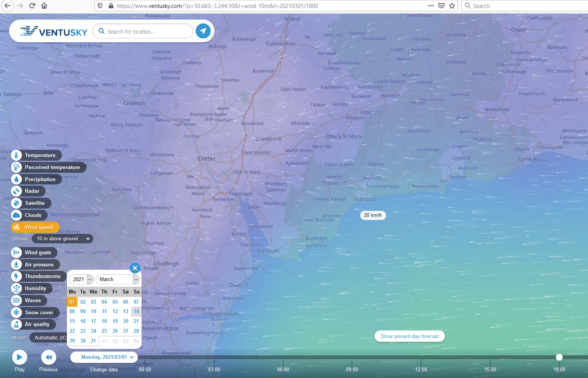Click the browser reload icon

[x=32, y=6]
